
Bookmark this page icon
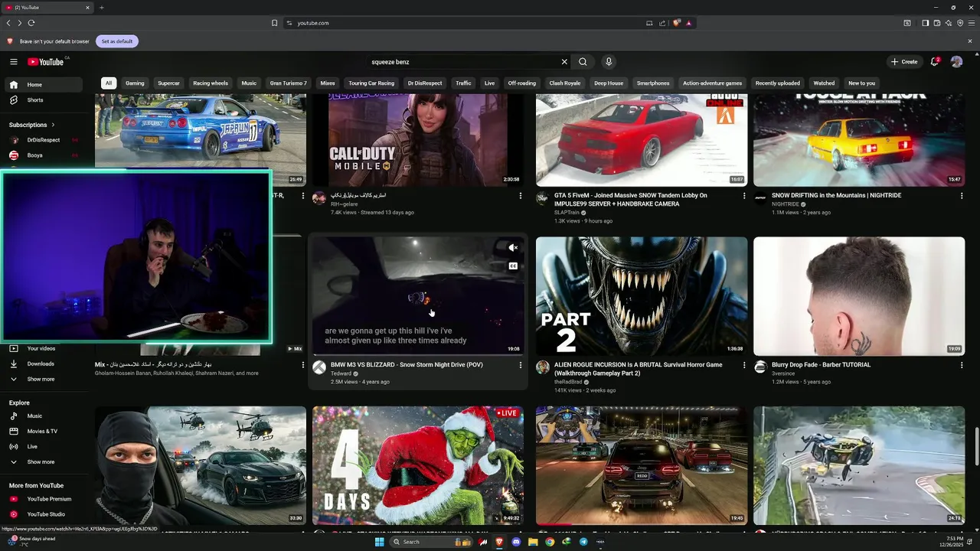274,23
